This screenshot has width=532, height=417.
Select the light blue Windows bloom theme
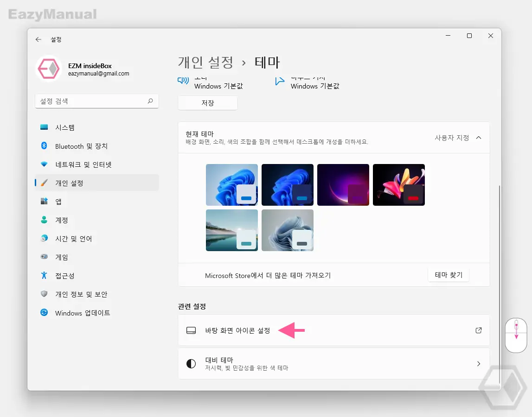[x=232, y=185]
